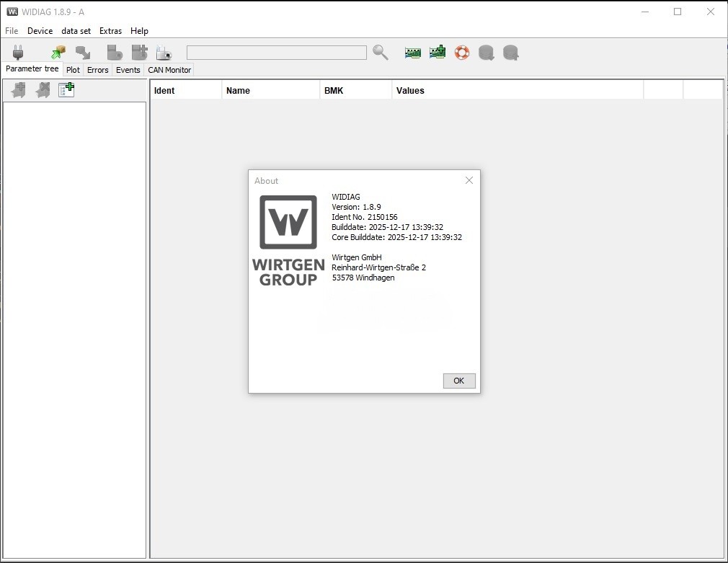
Task: Open the Extras menu
Action: coord(110,31)
